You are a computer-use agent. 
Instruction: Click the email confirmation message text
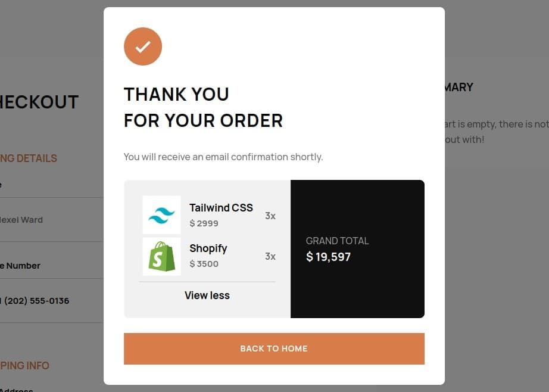pyautogui.click(x=223, y=157)
